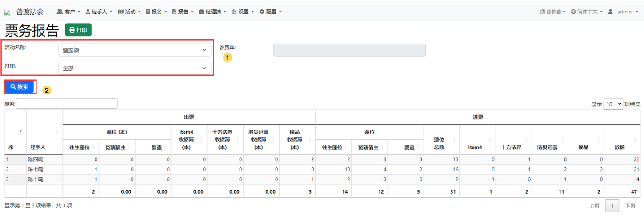Click the green 打印 button
This screenshot has width=644, height=220.
tap(78, 30)
